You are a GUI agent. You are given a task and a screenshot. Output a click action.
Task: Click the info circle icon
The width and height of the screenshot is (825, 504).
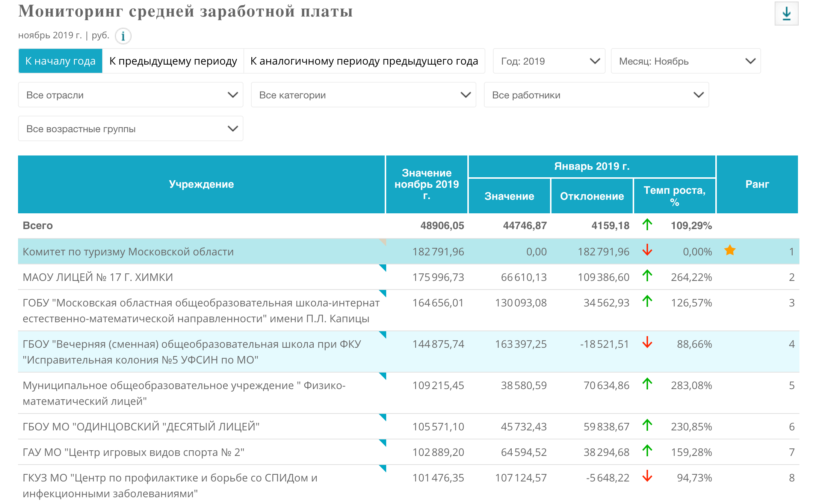(x=123, y=36)
